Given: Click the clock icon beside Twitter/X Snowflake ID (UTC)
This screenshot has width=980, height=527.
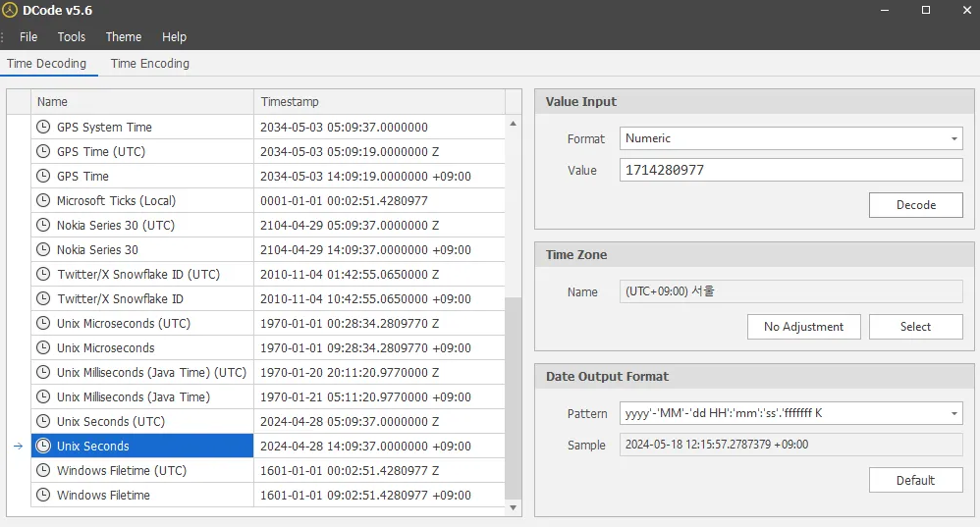Looking at the screenshot, I should [43, 274].
